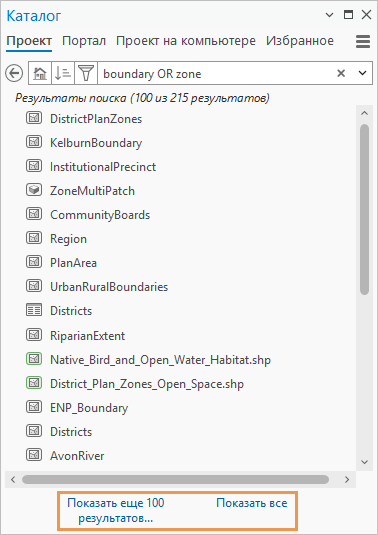Click the horizontal scrollbar left arrow
378x535 pixels.
pos(13,479)
